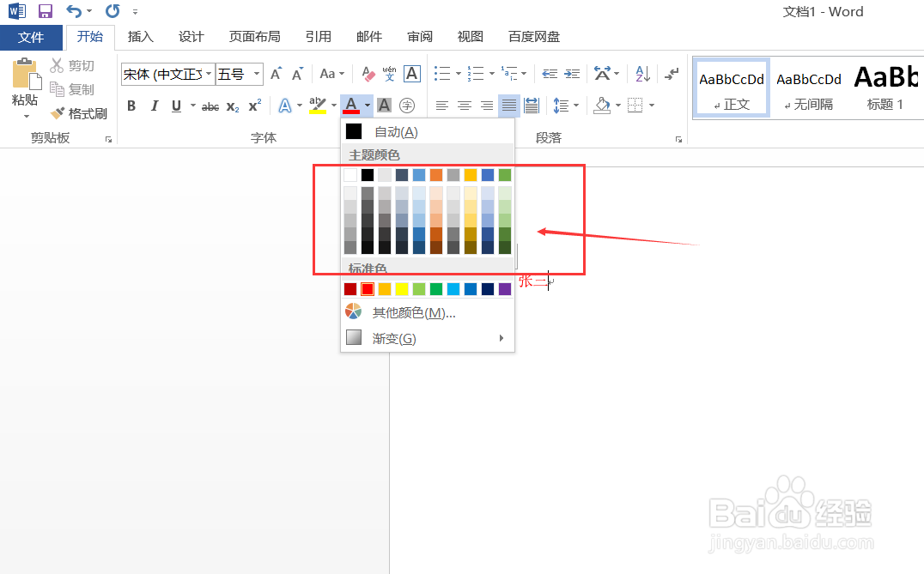This screenshot has width=924, height=574.
Task: Open the 段落 paragraph dialog launcher
Action: pyautogui.click(x=679, y=140)
